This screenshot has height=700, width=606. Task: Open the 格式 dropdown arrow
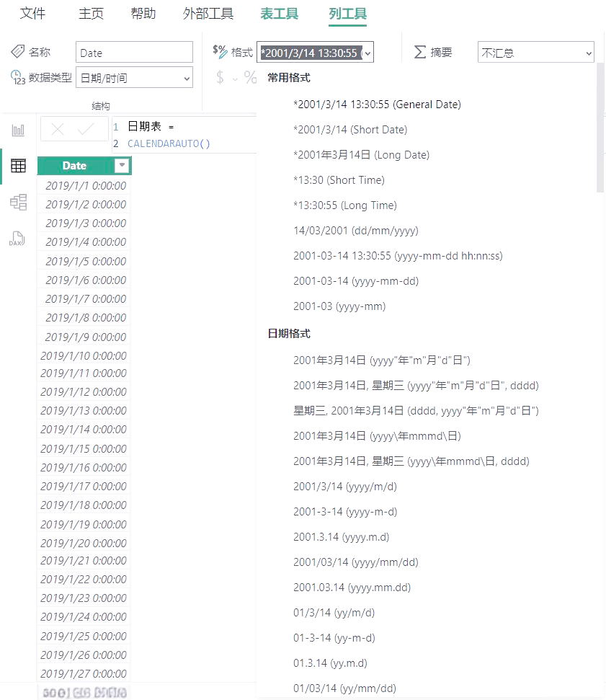(x=367, y=53)
